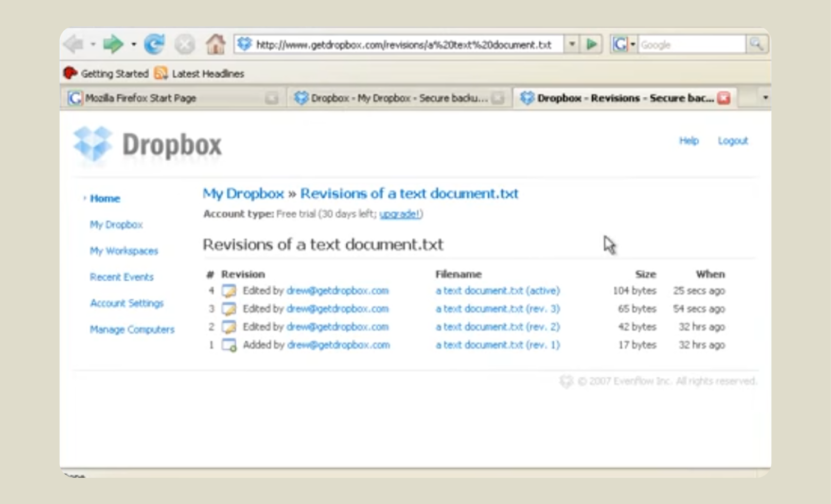831x504 pixels.
Task: Click the Stop loading icon
Action: tap(184, 44)
